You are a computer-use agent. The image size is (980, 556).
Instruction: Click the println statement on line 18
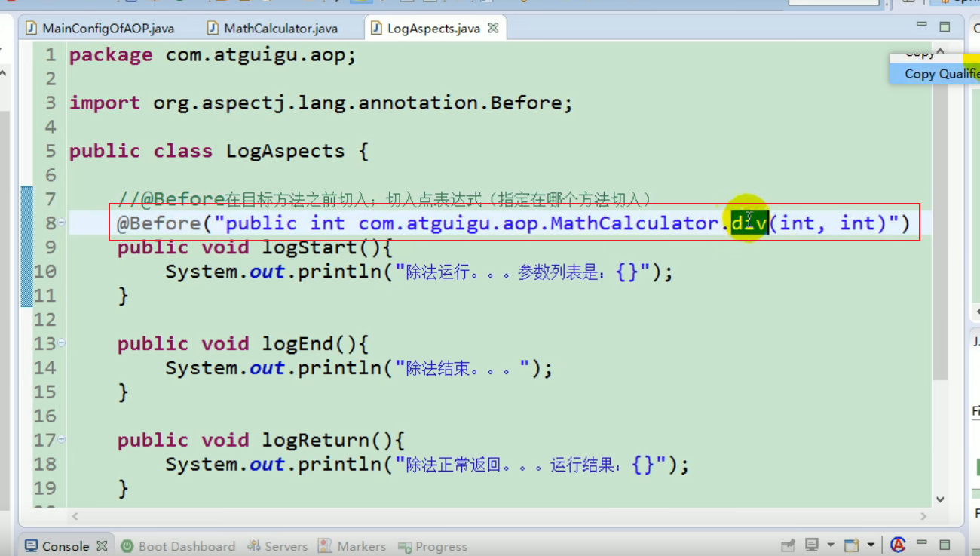(x=427, y=465)
